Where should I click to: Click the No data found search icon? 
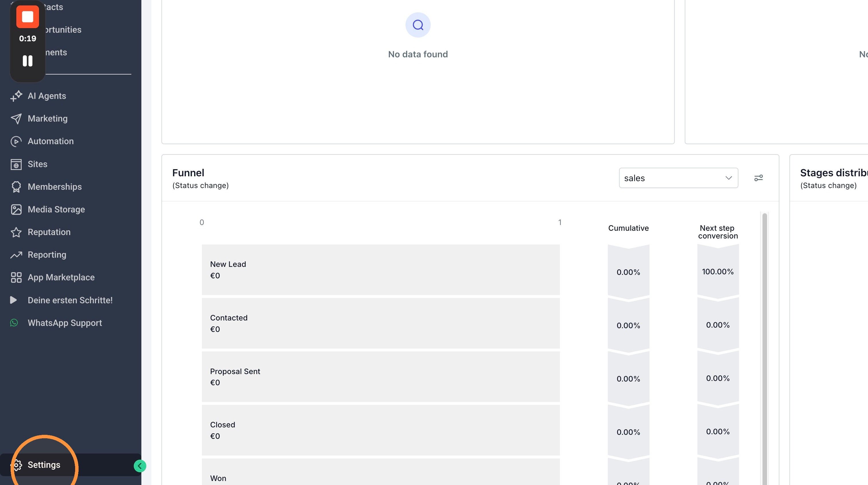[418, 25]
